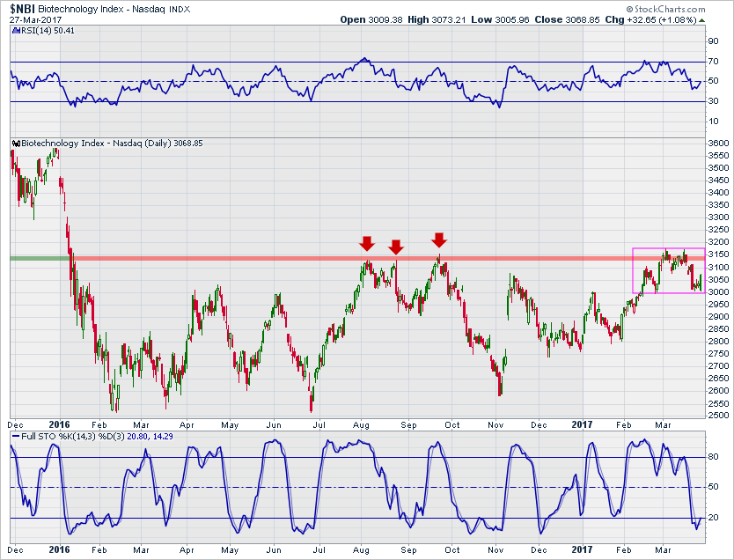Click 'Biotechnology Index - Nasdaq (Daily)' legend label
This screenshot has height=560, width=734.
pos(97,144)
